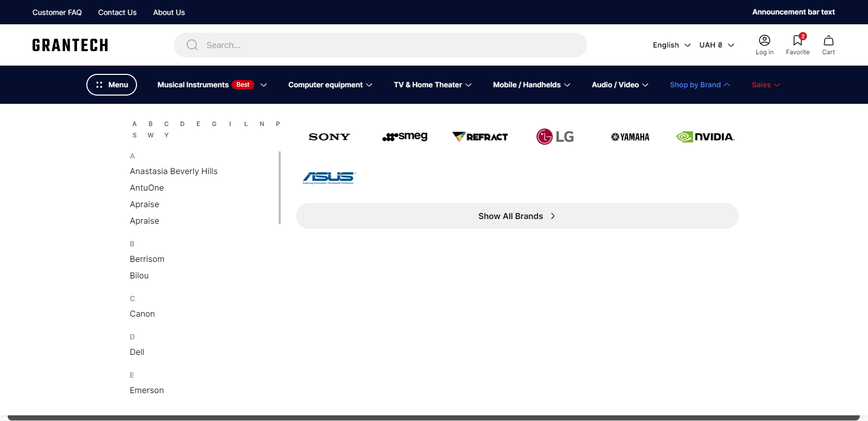Viewport: 868px width, 421px height.
Task: Select the Smeg brand logo
Action: point(405,136)
